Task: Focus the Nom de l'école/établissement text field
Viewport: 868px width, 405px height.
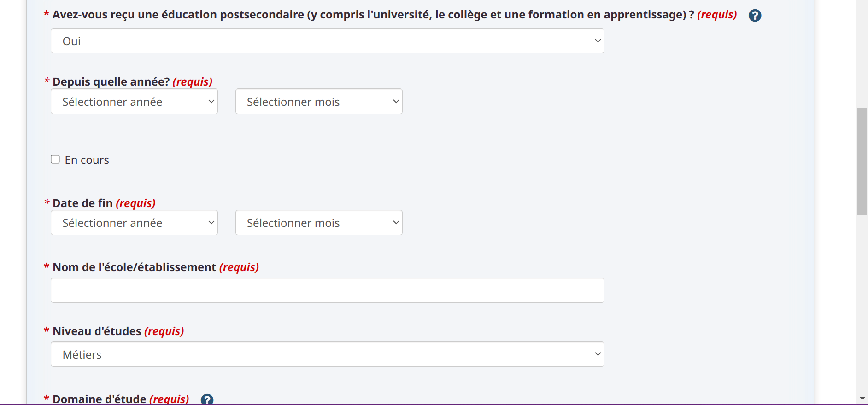Action: click(x=327, y=290)
